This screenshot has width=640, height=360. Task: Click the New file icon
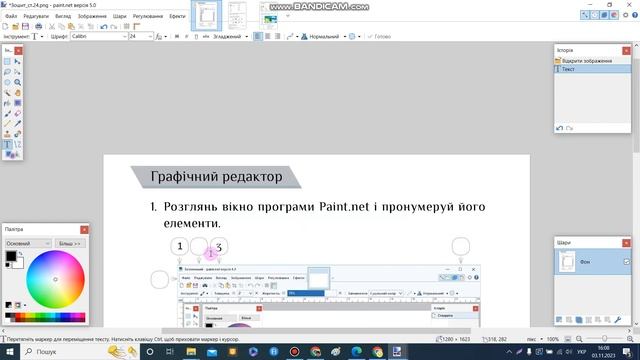click(x=5, y=27)
